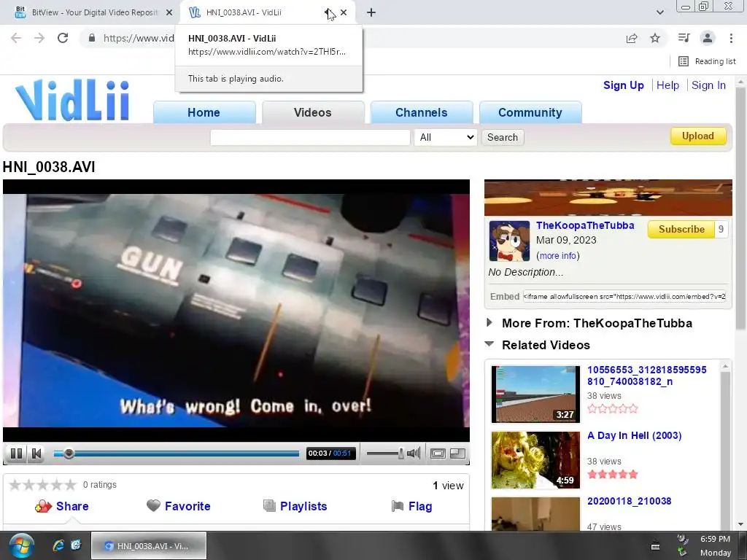Open the Channels tab
The image size is (747, 560).
pos(421,112)
